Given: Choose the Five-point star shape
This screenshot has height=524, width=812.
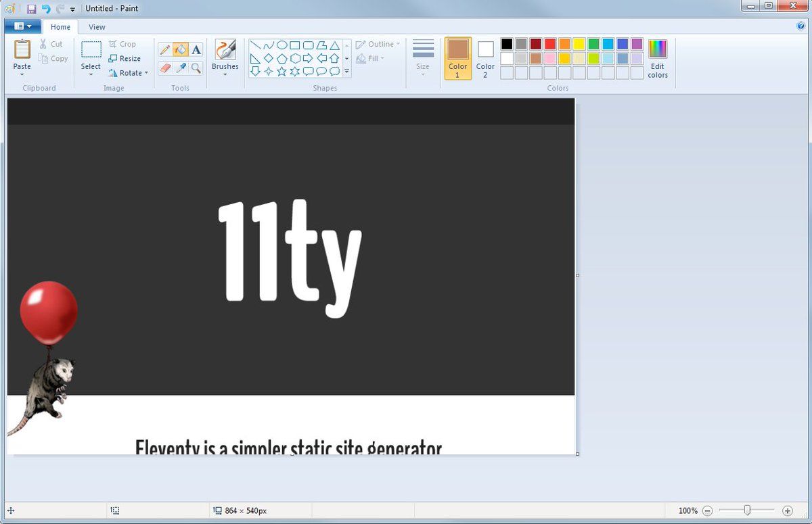Looking at the screenshot, I should [281, 71].
